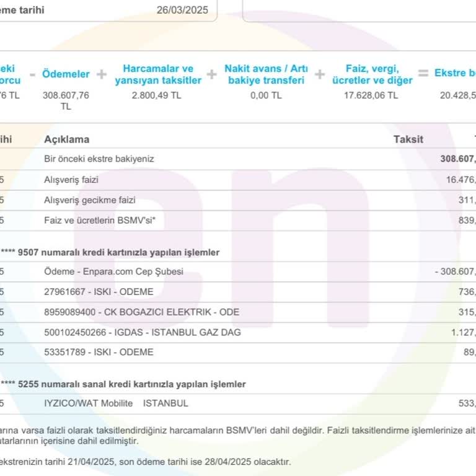Select the Alışveriş gecikme faizi row
The image size is (476, 476).
[238, 200]
